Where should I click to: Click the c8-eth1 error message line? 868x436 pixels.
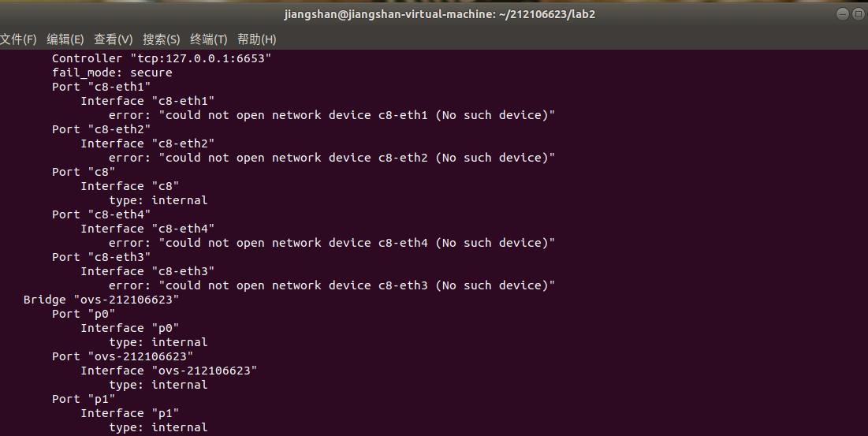click(x=331, y=115)
